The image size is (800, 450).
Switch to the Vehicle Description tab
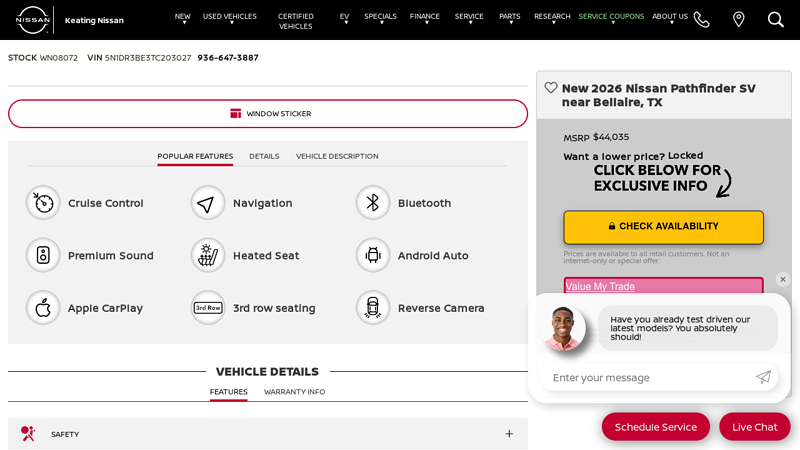click(337, 156)
